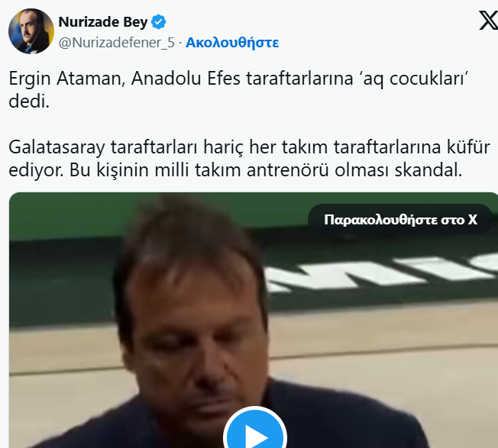498x448 pixels.
Task: Click the 'Anadolu Efes' text in tweet
Action: point(186,79)
